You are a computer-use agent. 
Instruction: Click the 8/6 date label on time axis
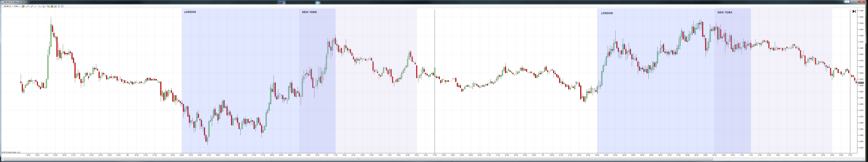(x=128, y=155)
